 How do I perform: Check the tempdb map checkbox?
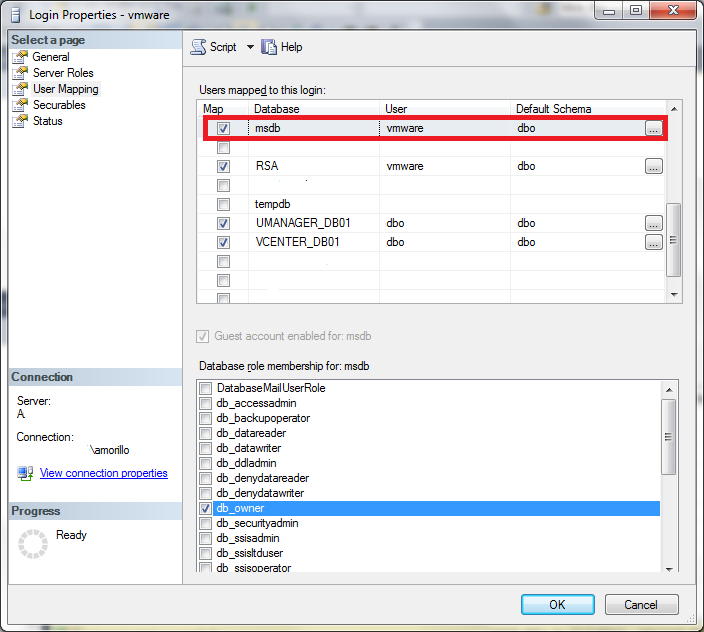tap(223, 204)
